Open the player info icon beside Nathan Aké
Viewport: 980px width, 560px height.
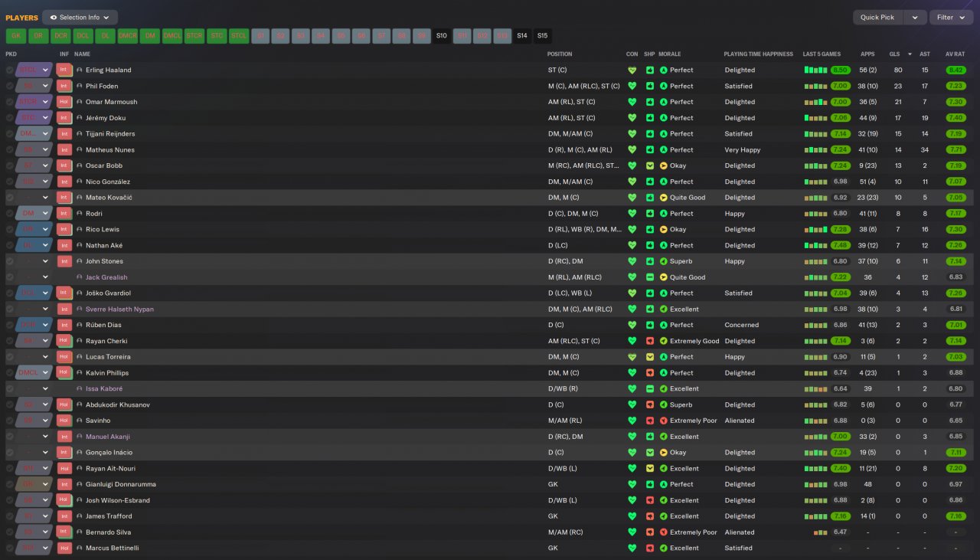[80, 245]
